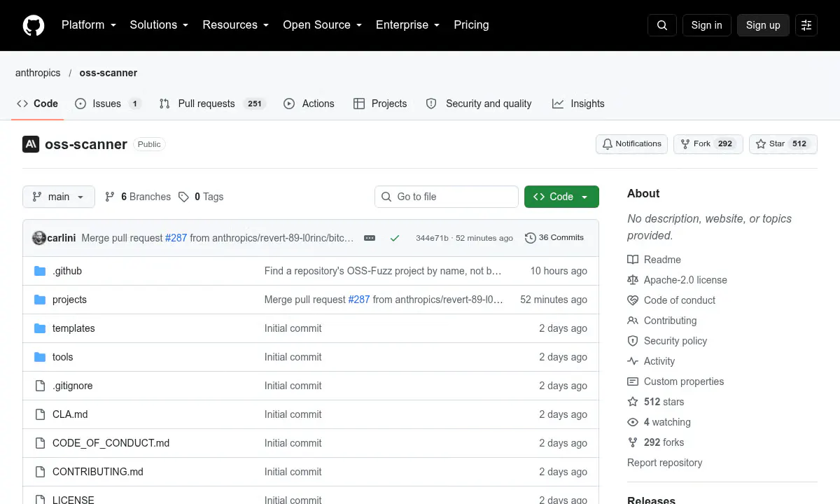Open appearance settings sliders icon

tap(806, 25)
